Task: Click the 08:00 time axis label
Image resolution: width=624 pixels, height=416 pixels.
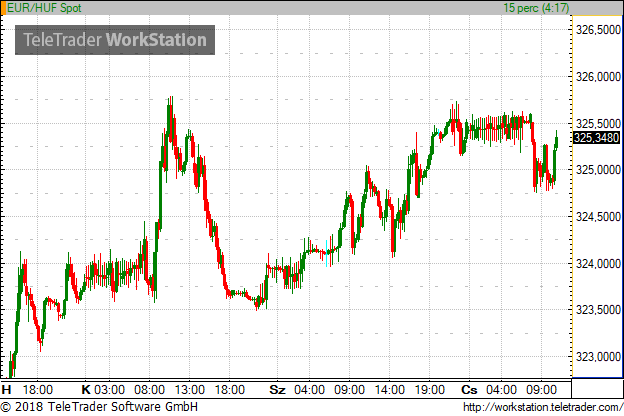Action: click(x=149, y=389)
